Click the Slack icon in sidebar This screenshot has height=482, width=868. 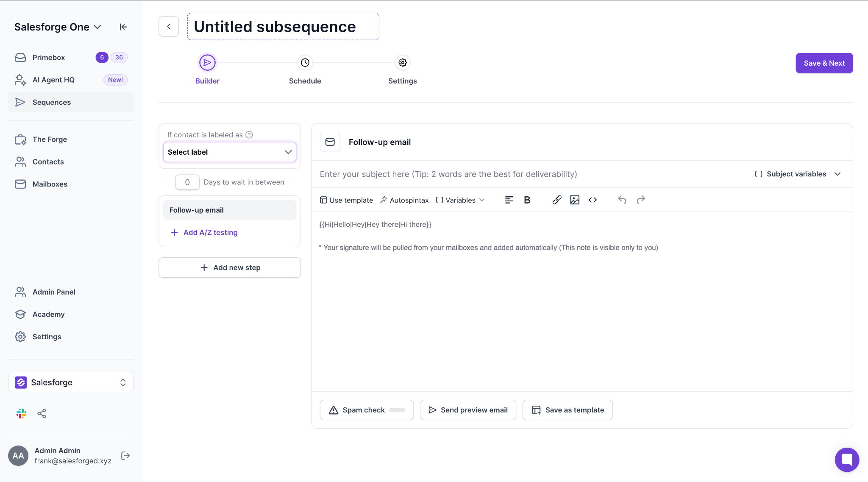(x=21, y=413)
